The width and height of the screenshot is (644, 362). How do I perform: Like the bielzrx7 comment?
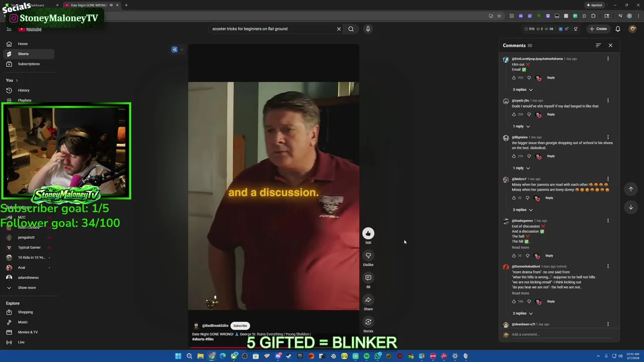514,198
